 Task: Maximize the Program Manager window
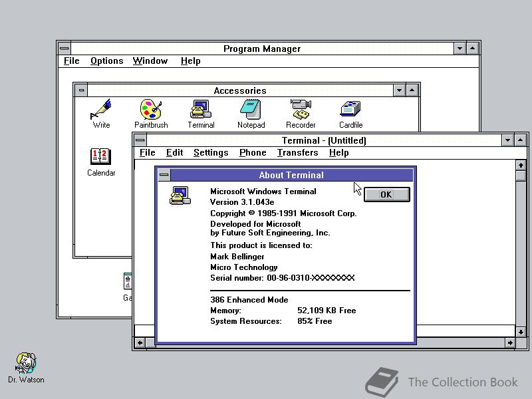pos(472,49)
